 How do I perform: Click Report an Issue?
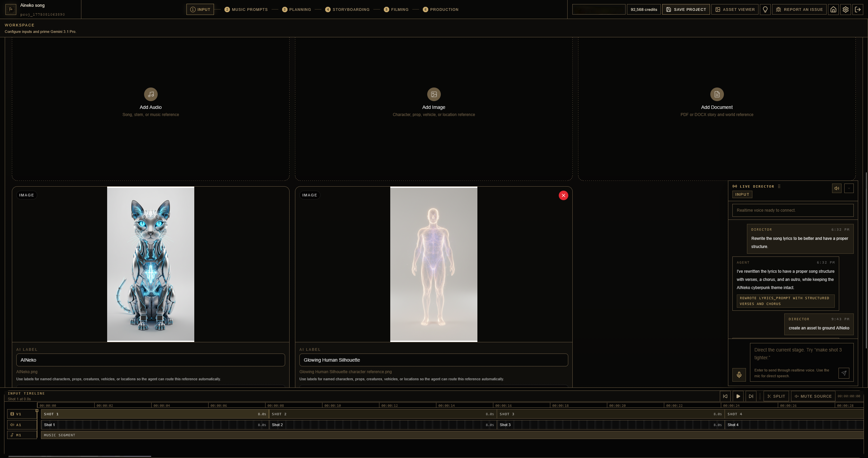(x=799, y=9)
